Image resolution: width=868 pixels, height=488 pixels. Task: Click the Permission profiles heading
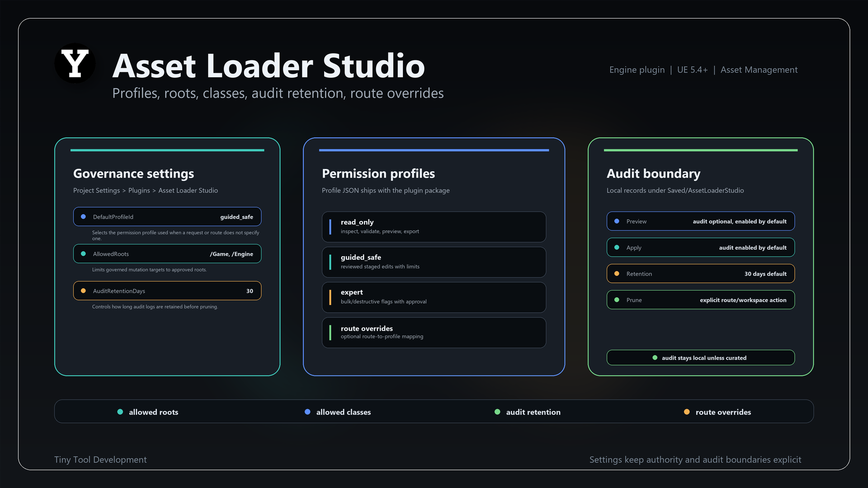(x=378, y=174)
